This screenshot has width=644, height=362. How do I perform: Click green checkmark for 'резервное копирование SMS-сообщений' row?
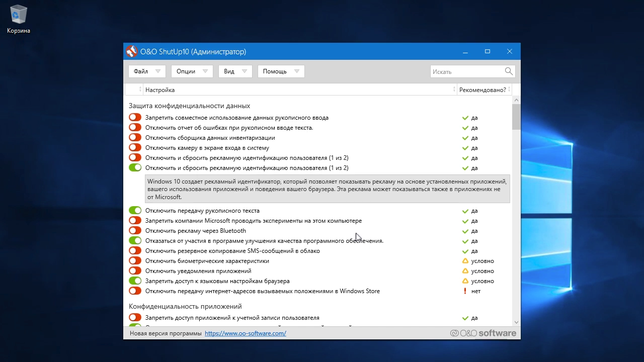465,251
